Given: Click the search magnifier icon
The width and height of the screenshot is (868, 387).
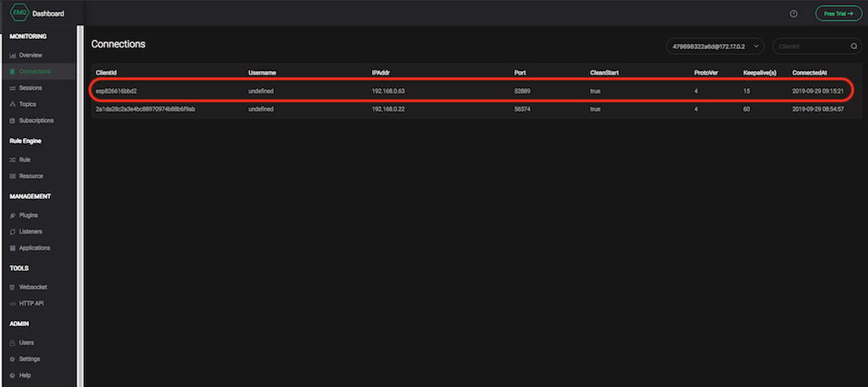Looking at the screenshot, I should [x=854, y=47].
